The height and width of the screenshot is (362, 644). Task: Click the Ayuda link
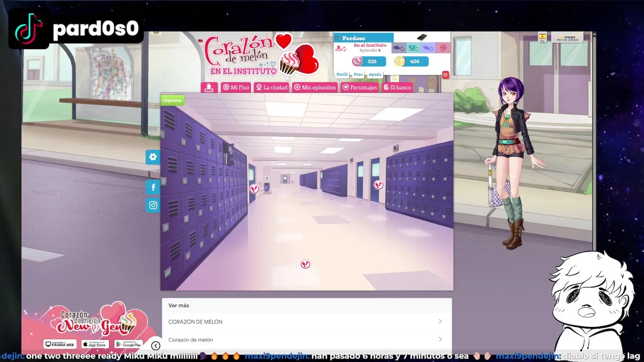375,74
